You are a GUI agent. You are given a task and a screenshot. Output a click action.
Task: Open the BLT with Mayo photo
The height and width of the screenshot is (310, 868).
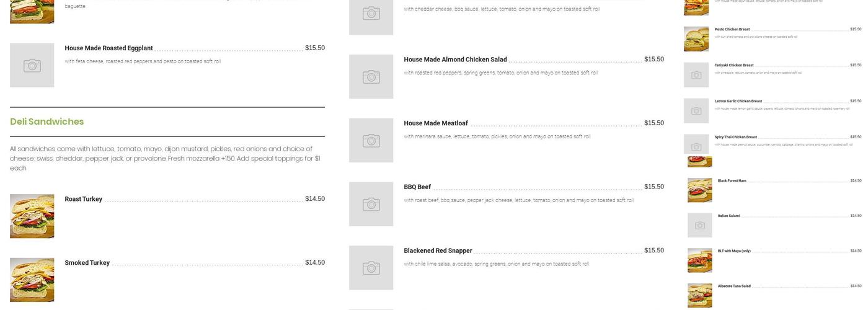[x=699, y=260]
